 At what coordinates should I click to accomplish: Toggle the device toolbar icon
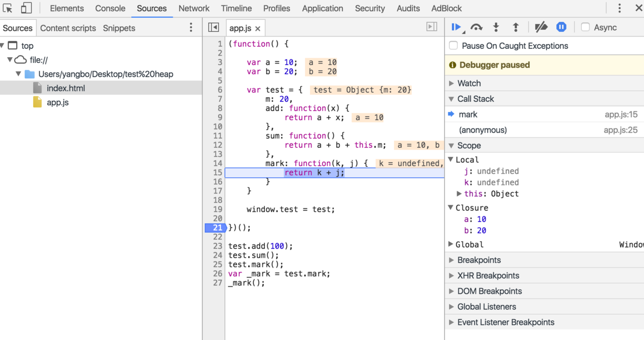[x=26, y=8]
